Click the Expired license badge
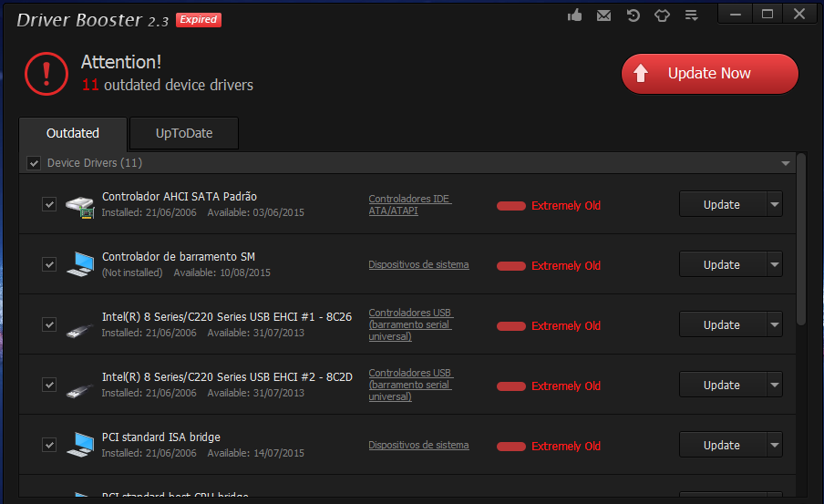Viewport: 824px width, 504px height. pos(199,19)
